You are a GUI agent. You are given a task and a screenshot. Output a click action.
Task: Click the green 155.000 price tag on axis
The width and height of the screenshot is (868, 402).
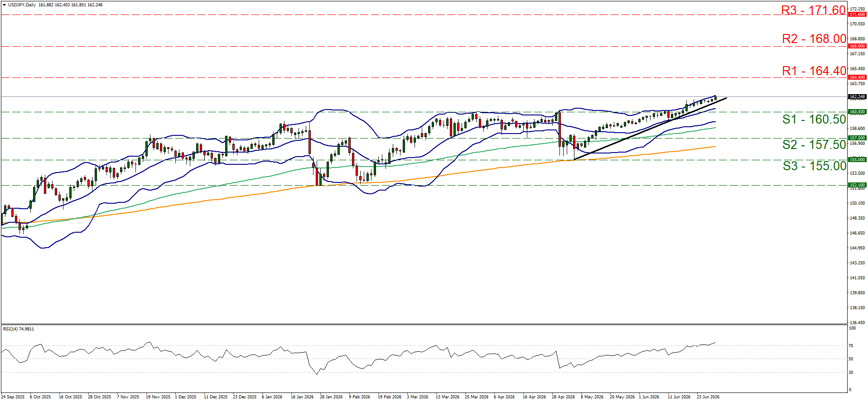(857, 160)
